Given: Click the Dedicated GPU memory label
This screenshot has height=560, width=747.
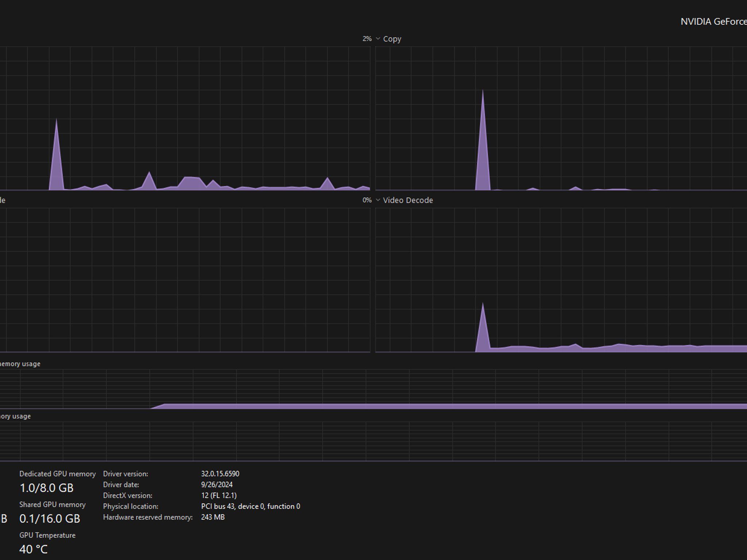Looking at the screenshot, I should [58, 474].
